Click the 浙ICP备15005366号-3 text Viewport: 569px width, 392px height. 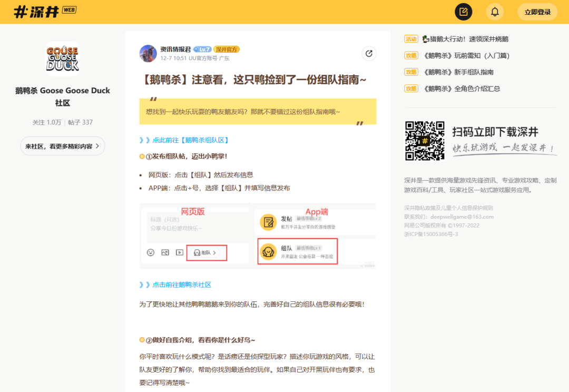(431, 234)
